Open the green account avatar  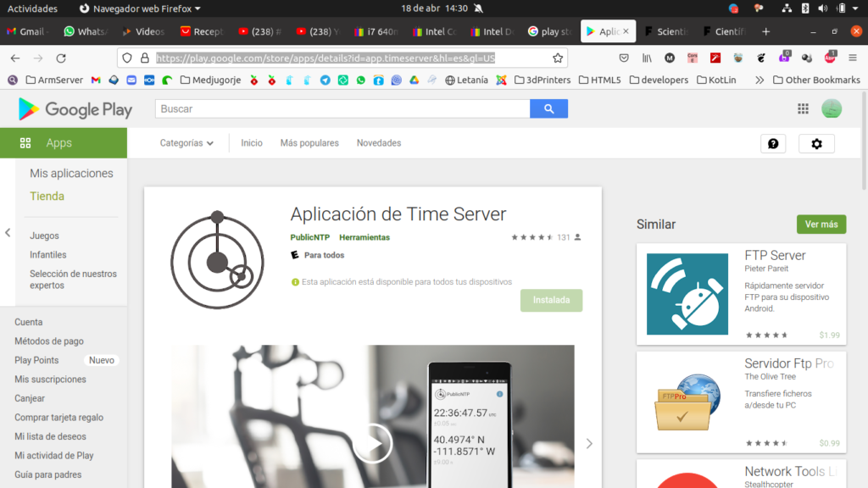click(831, 109)
